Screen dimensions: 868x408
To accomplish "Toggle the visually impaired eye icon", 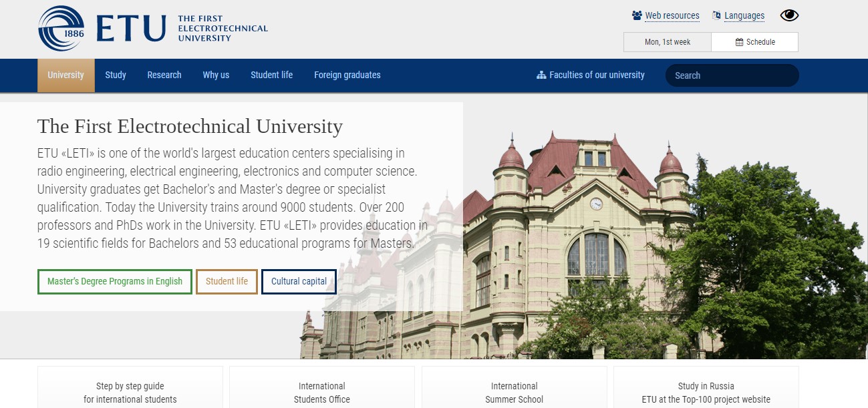I will pyautogui.click(x=789, y=15).
